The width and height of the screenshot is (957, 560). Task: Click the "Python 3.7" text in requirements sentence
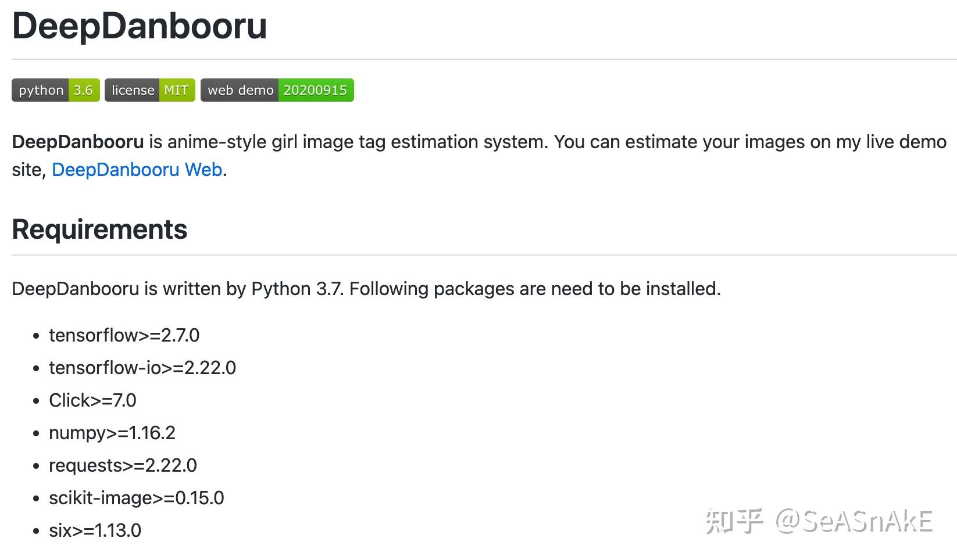(297, 289)
